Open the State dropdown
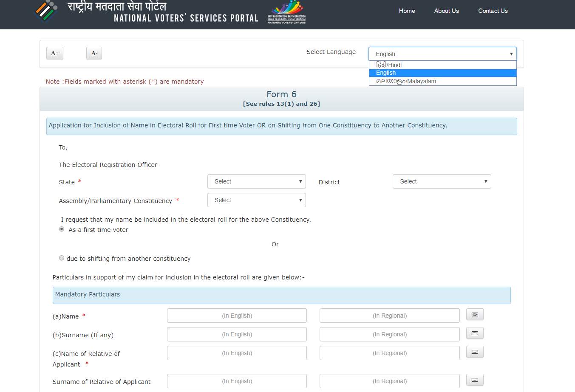The height and width of the screenshot is (392, 575). click(256, 181)
